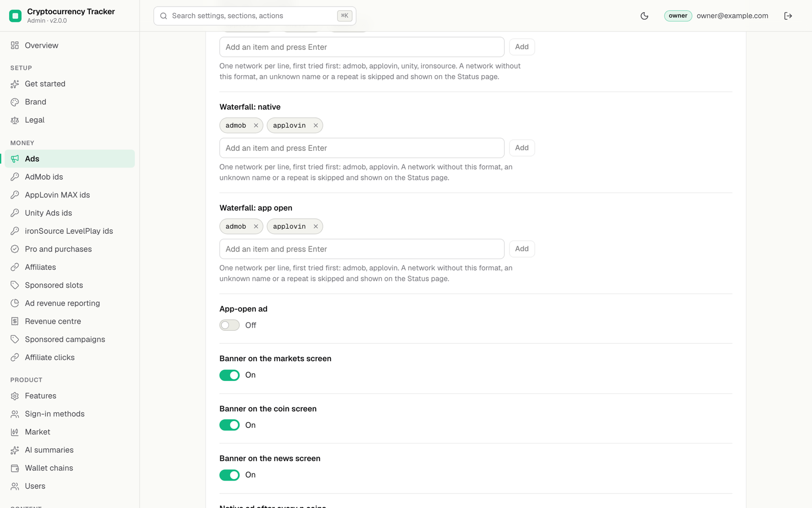Viewport: 812px width, 508px height.
Task: Click the Sign-in methods people icon
Action: tap(15, 414)
